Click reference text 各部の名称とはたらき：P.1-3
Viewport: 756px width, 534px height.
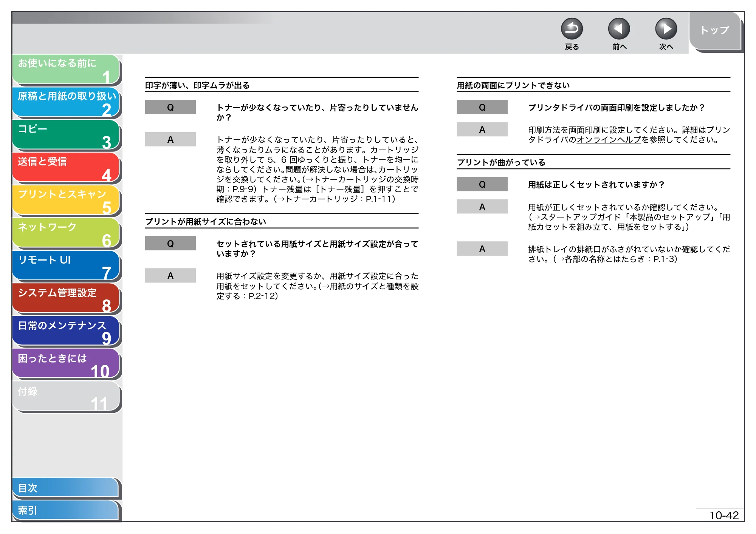pos(619,259)
